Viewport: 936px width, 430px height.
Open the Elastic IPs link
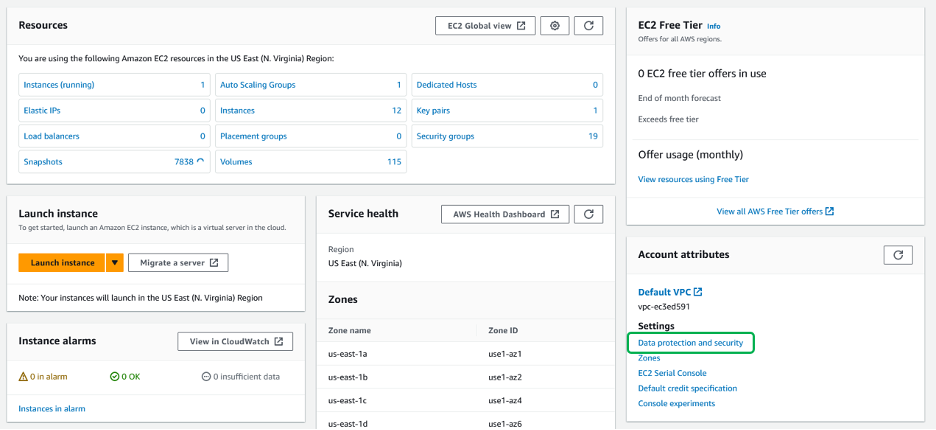(42, 110)
